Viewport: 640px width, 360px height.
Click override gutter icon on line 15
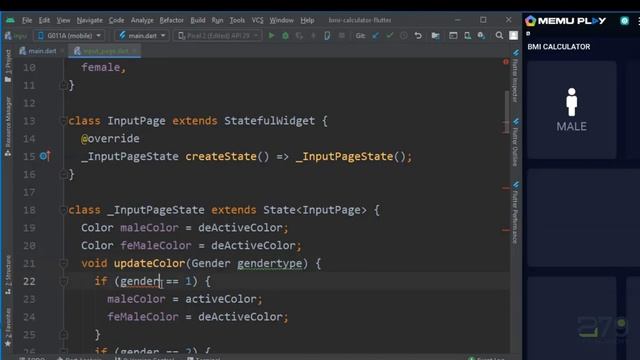click(x=45, y=156)
